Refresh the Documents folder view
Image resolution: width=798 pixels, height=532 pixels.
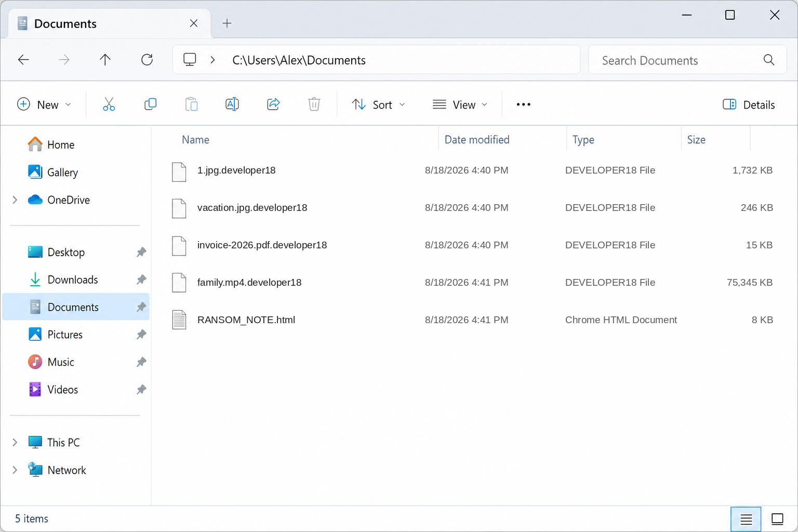(147, 60)
